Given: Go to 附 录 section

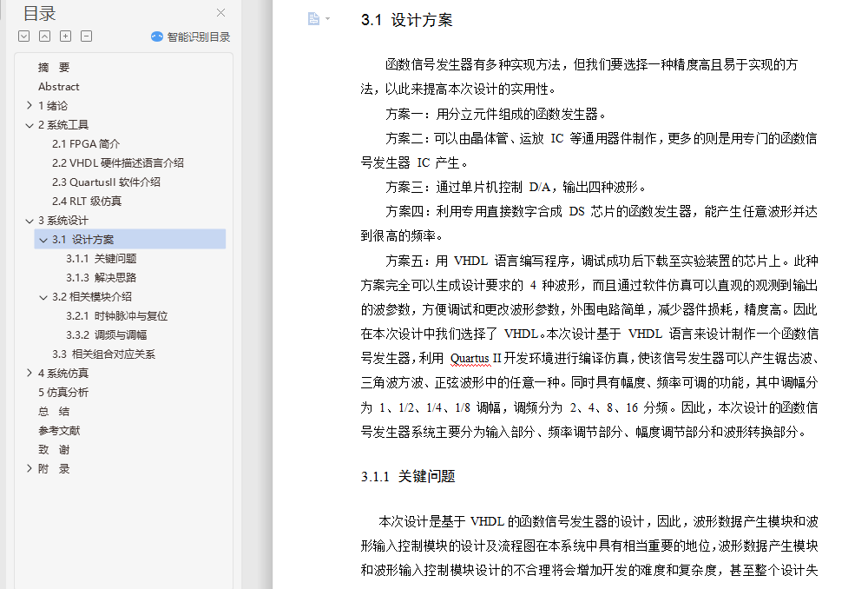Looking at the screenshot, I should [54, 469].
